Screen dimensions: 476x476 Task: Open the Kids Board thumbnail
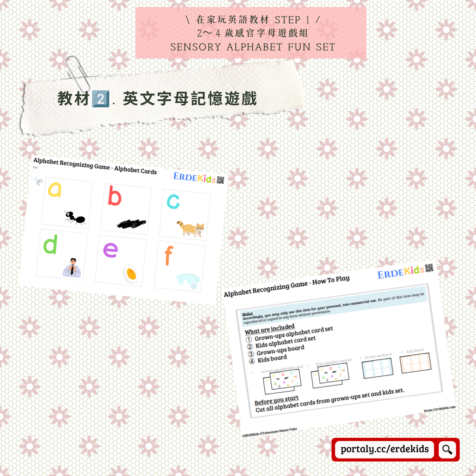click(x=415, y=363)
